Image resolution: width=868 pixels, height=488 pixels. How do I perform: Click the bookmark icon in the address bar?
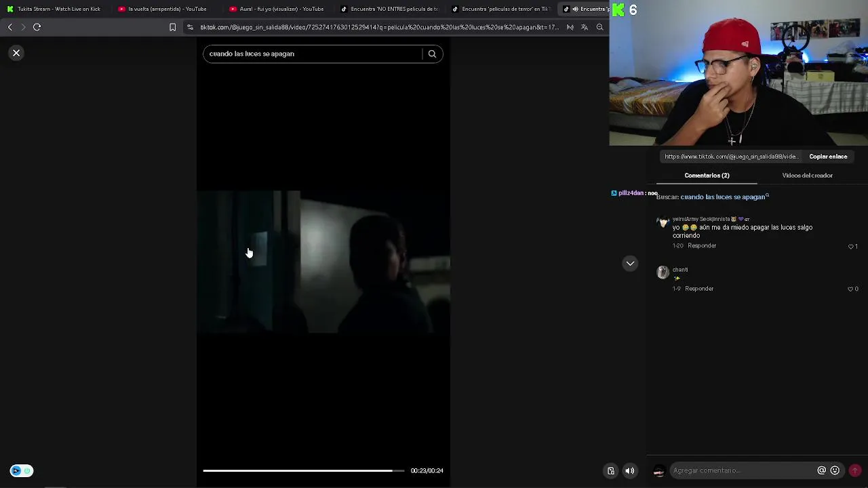pos(172,27)
